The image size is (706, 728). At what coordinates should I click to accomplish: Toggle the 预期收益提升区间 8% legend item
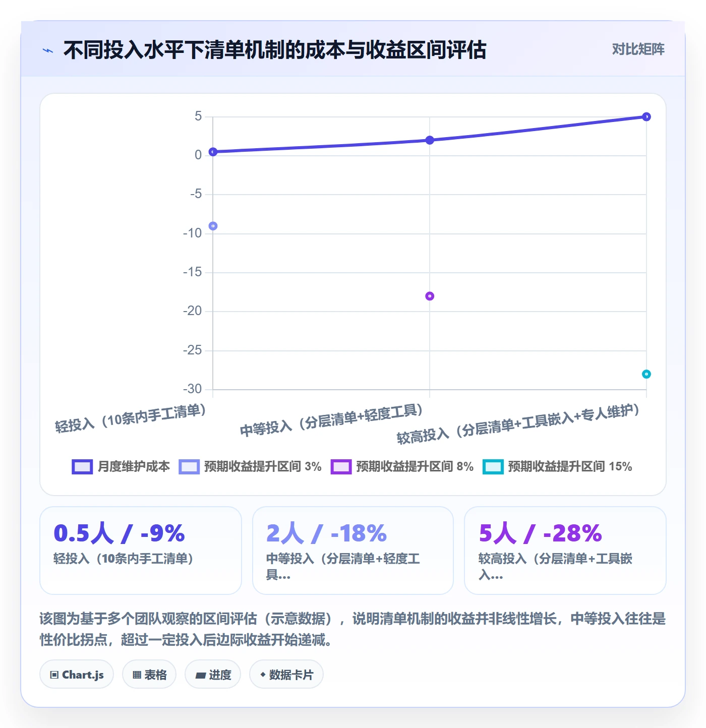[x=402, y=467]
